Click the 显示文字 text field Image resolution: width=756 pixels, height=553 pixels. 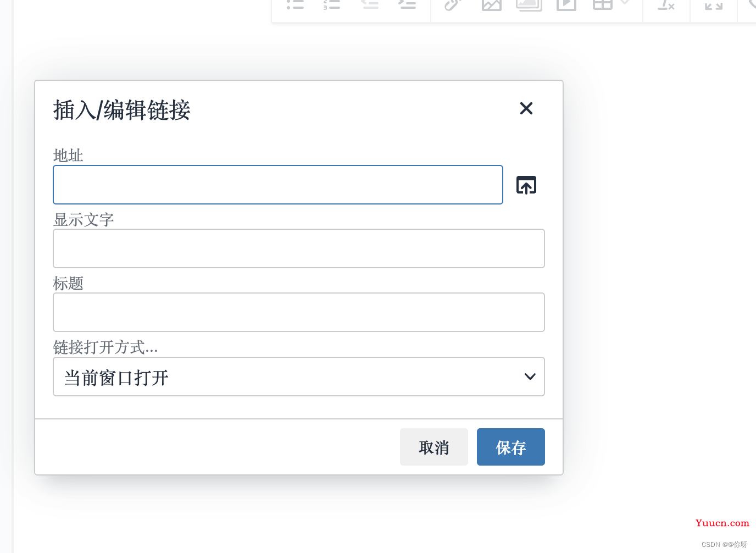tap(299, 248)
